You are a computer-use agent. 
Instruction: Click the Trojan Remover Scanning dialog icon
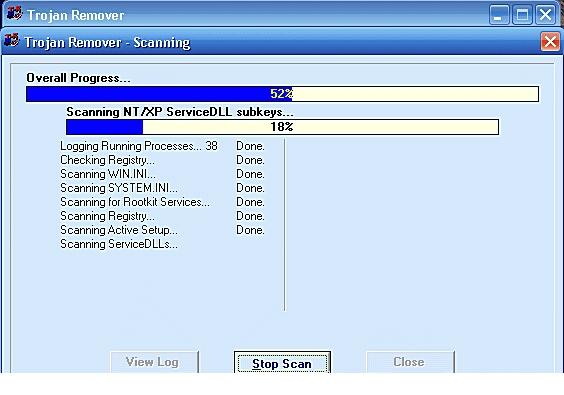click(11, 41)
